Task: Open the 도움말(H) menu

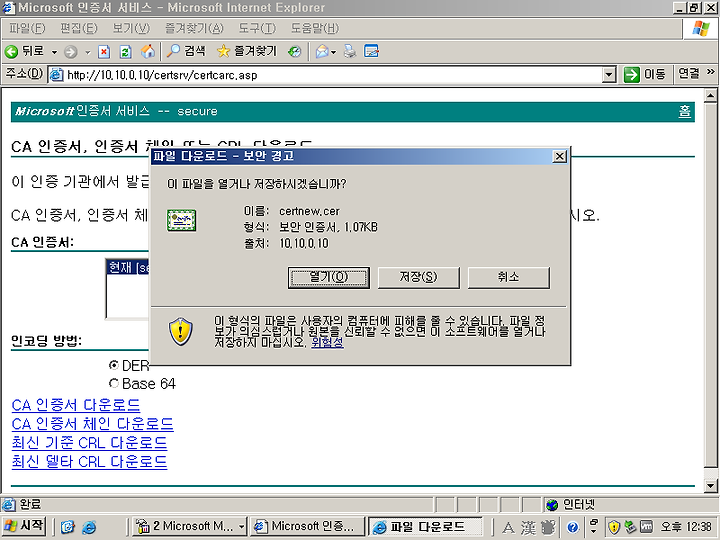Action: point(315,28)
